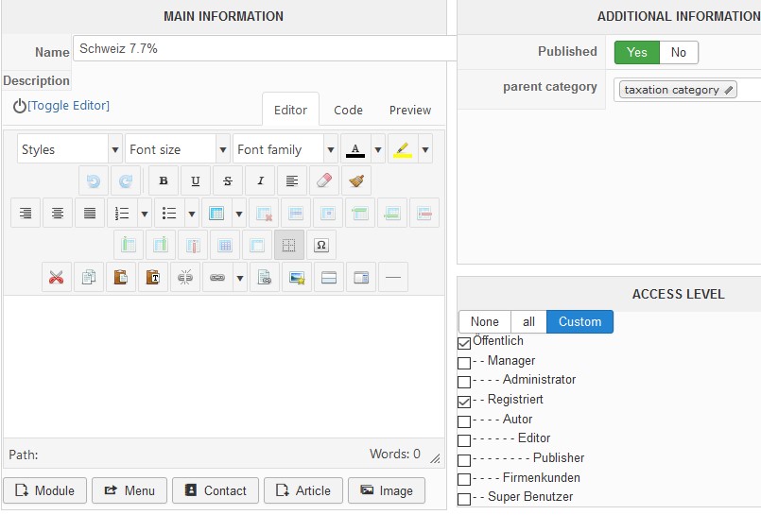The image size is (761, 532).
Task: Untick the Registriert access checkbox
Action: (x=464, y=402)
